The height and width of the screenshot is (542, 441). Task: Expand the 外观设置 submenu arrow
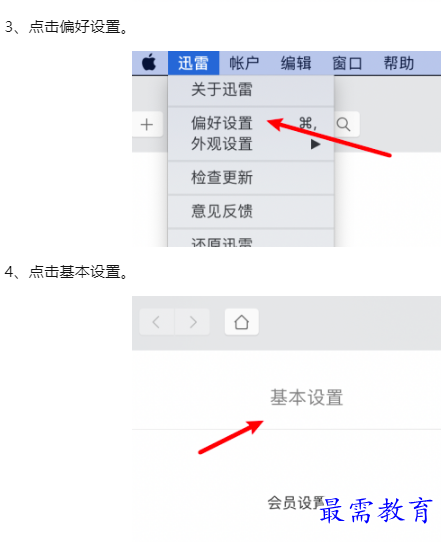pyautogui.click(x=315, y=144)
